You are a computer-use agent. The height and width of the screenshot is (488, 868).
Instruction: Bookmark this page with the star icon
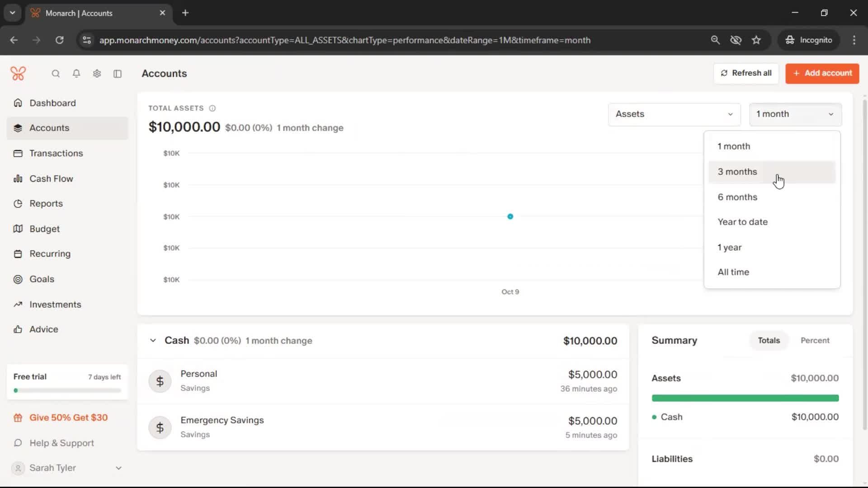(756, 40)
